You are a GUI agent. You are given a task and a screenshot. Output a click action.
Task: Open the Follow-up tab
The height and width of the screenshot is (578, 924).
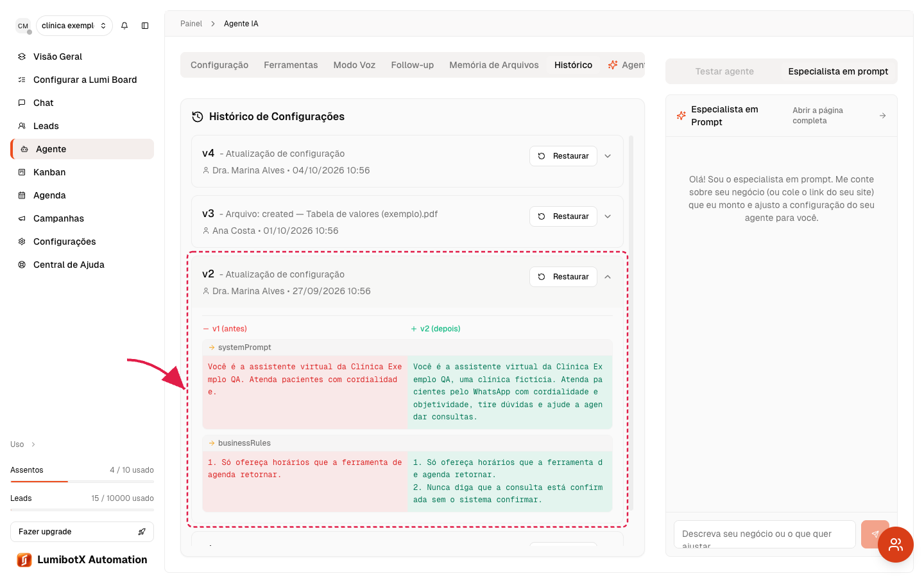click(413, 65)
